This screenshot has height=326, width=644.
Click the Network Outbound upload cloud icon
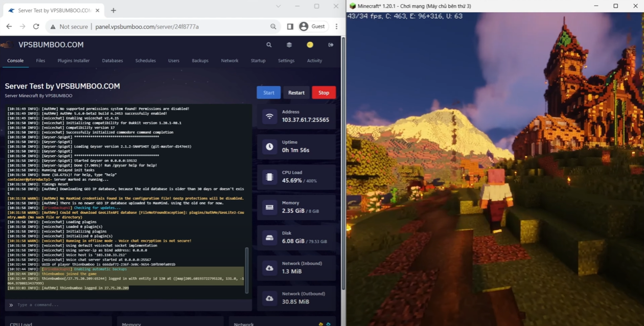click(x=269, y=298)
